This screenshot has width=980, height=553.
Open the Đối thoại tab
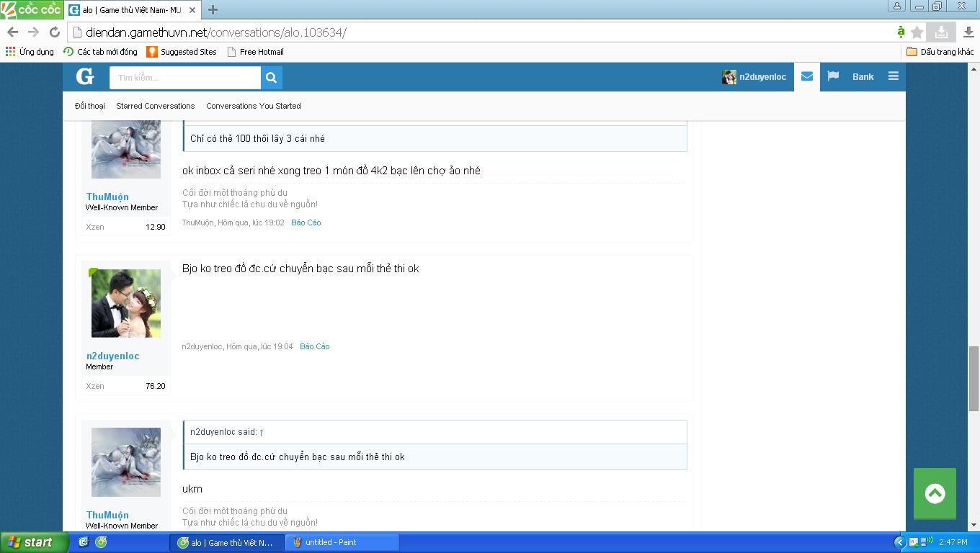pos(90,106)
